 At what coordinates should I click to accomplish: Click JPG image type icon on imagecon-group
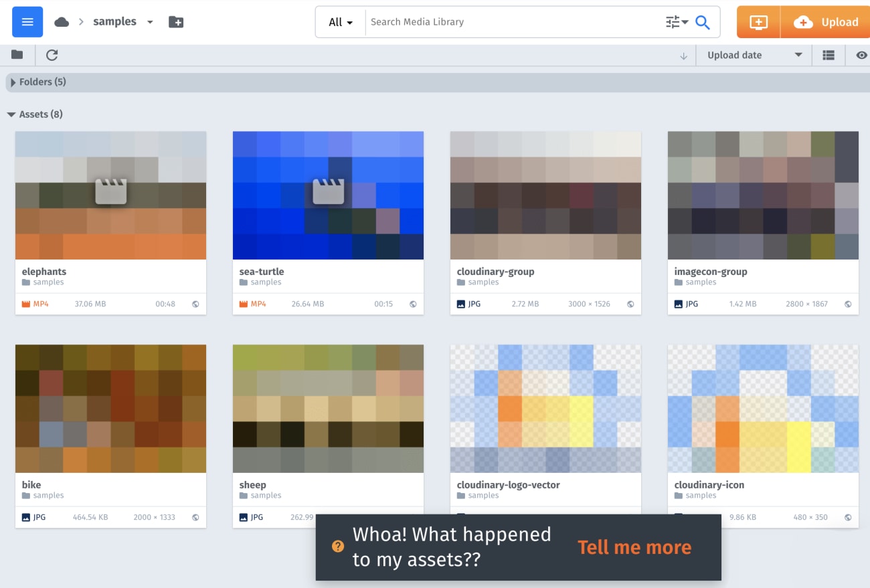(x=679, y=304)
